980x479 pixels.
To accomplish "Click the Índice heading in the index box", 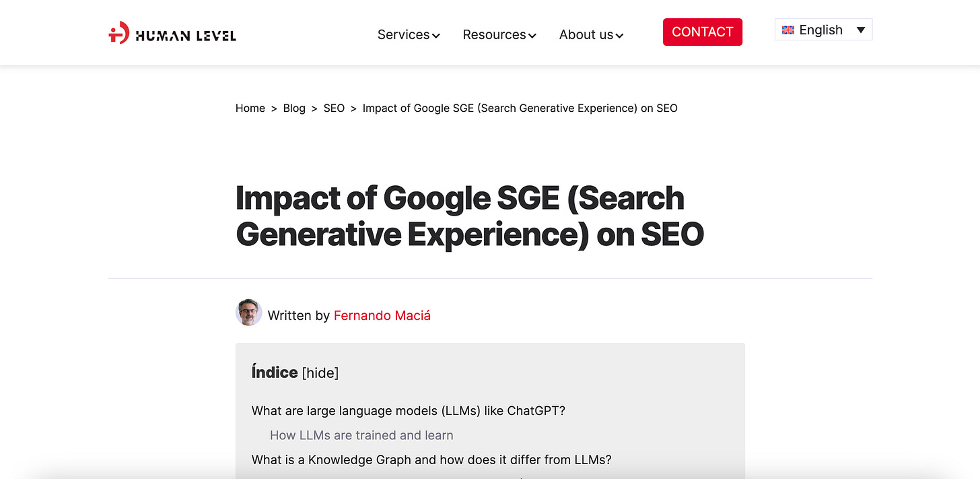I will tap(275, 372).
